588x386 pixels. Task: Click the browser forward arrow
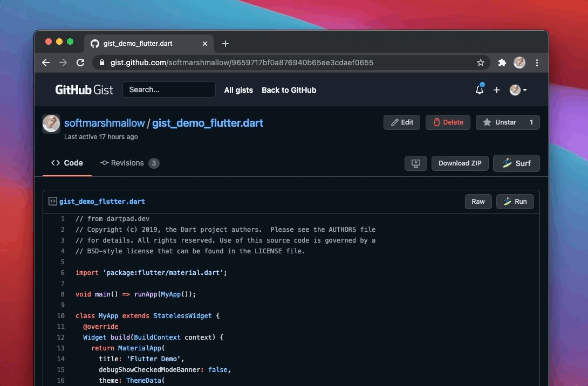(63, 63)
